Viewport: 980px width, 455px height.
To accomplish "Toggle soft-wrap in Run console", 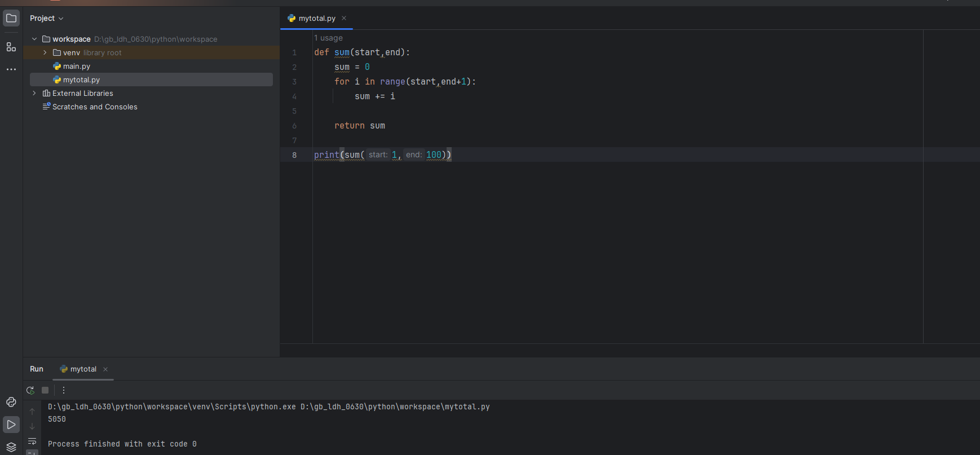I will click(32, 441).
